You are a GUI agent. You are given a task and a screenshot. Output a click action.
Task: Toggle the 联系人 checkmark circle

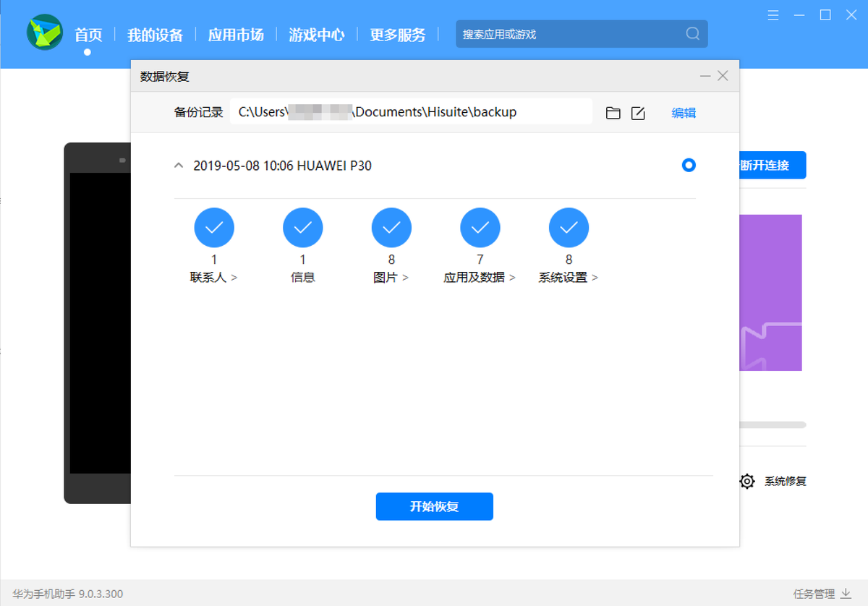214,227
